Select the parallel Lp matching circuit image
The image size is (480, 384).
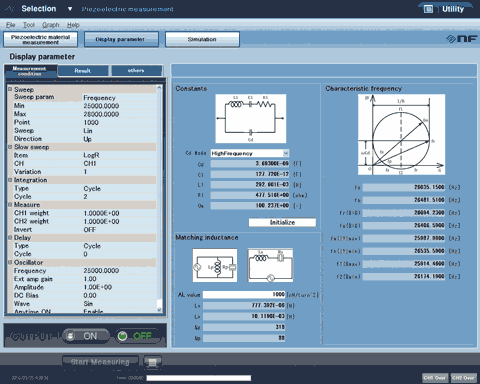point(215,265)
